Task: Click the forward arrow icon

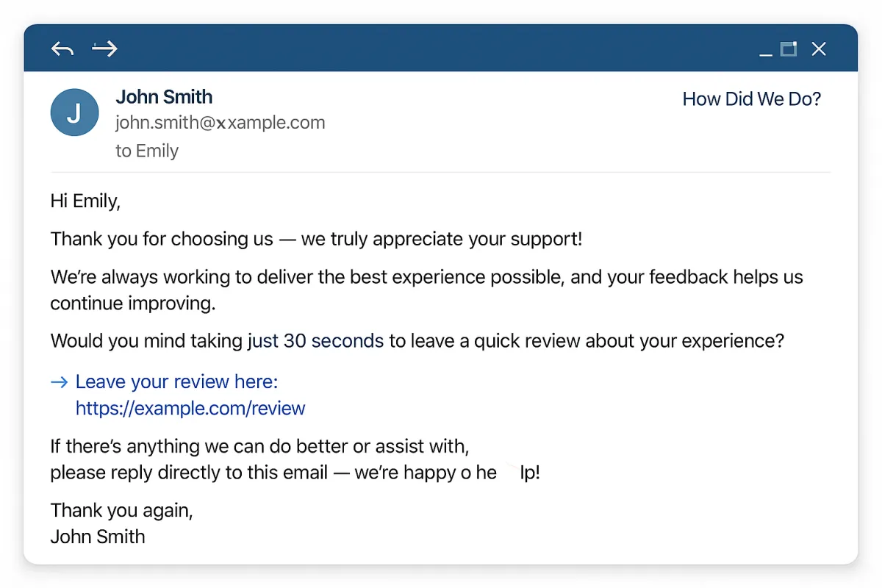Action: point(104,49)
